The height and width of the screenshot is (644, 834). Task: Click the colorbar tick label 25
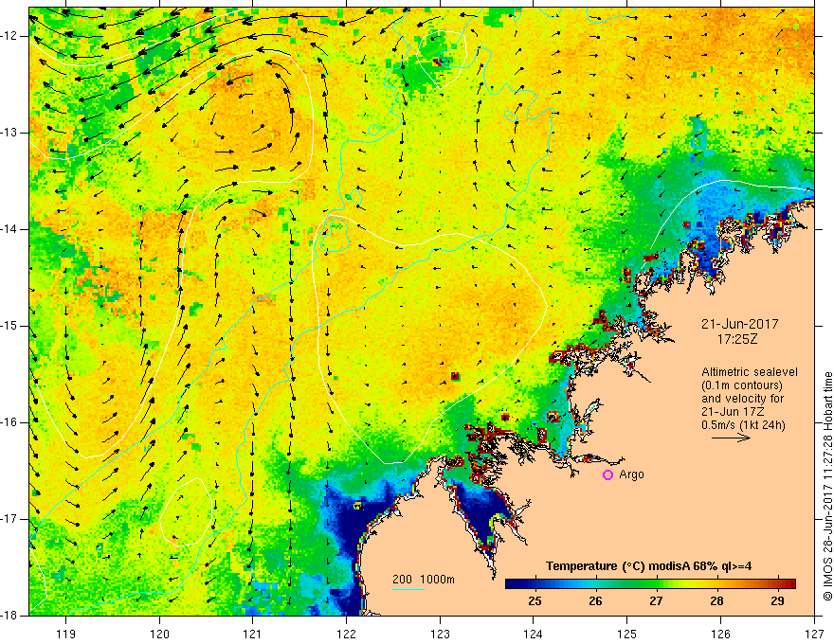click(x=535, y=601)
